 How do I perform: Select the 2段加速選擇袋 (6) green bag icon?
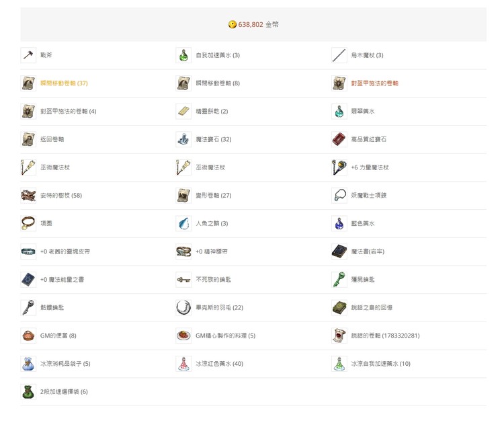coord(28,391)
